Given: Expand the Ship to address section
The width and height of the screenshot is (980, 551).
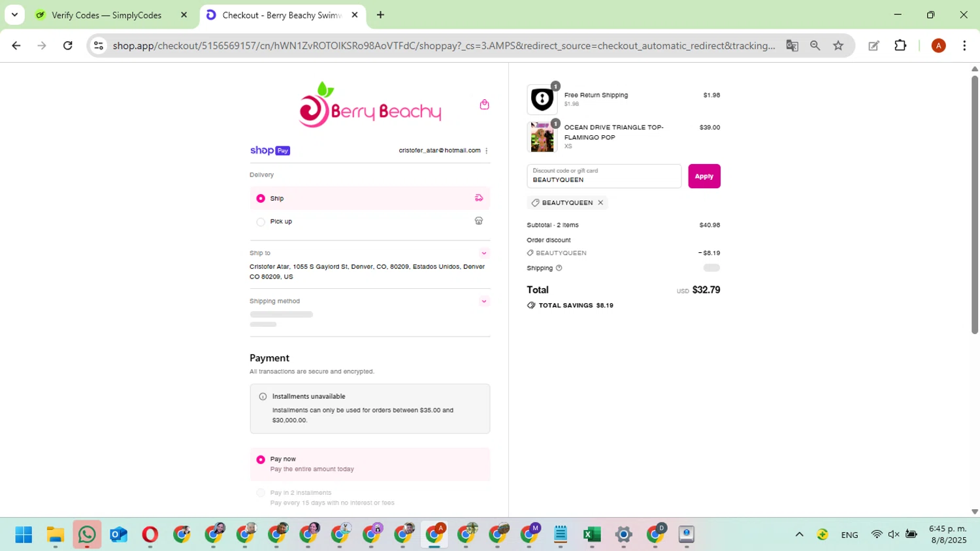Looking at the screenshot, I should point(484,253).
